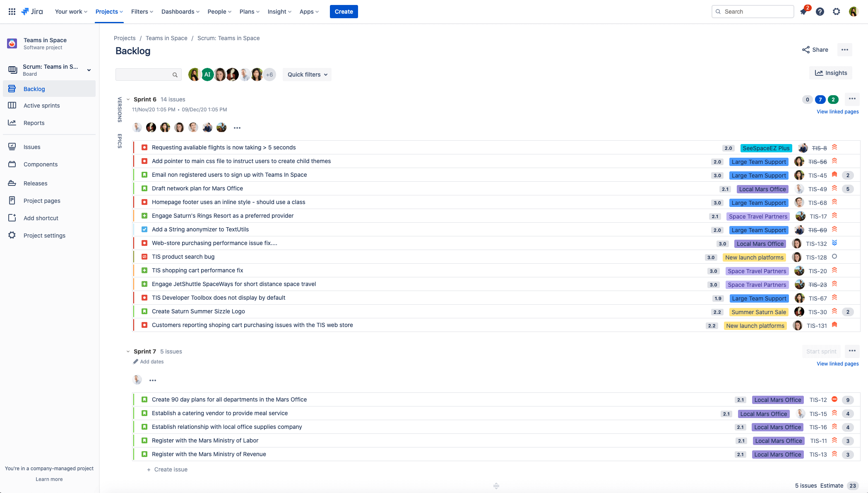The height and width of the screenshot is (493, 868).
Task: Click the avatar group overflow +6 button
Action: pyautogui.click(x=269, y=74)
